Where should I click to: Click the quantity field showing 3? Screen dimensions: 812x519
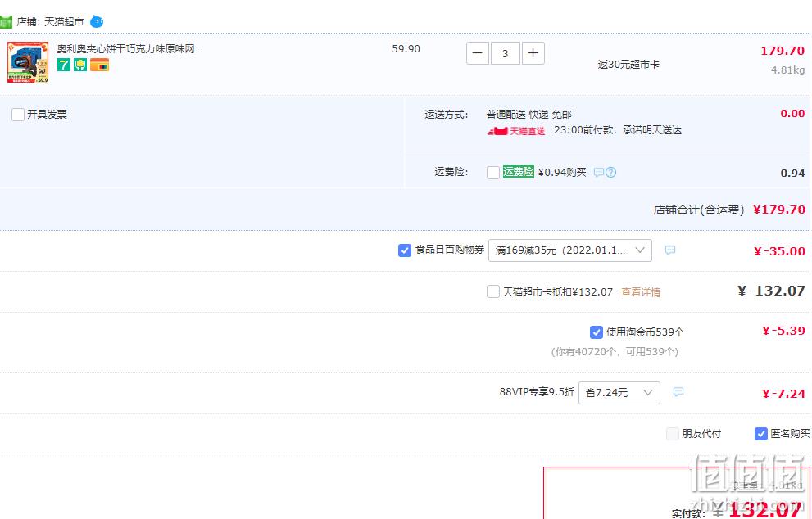[x=505, y=53]
